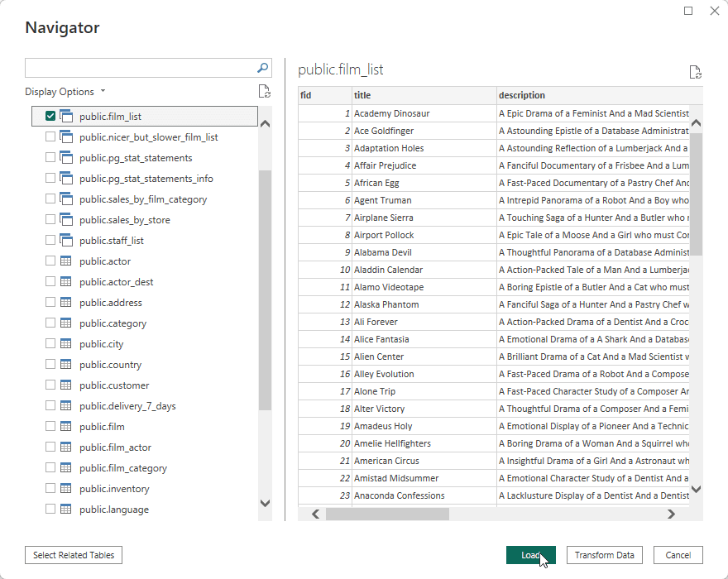Click table icon of public.inventory

(66, 489)
